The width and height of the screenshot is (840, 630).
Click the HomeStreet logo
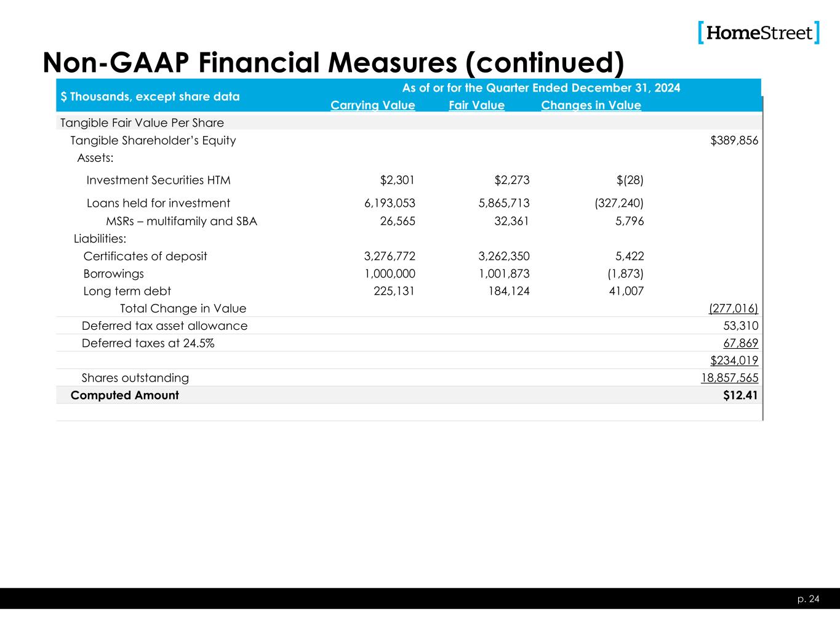[759, 33]
